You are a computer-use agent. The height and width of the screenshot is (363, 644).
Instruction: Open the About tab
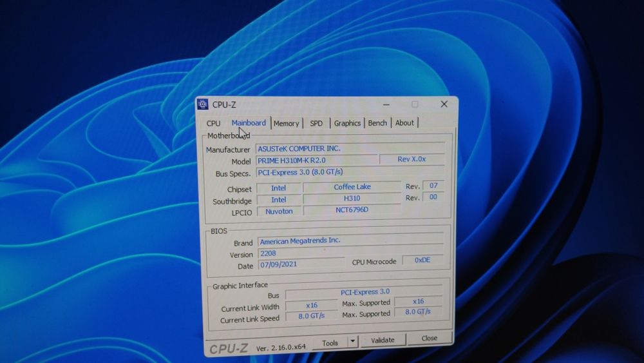[404, 123]
